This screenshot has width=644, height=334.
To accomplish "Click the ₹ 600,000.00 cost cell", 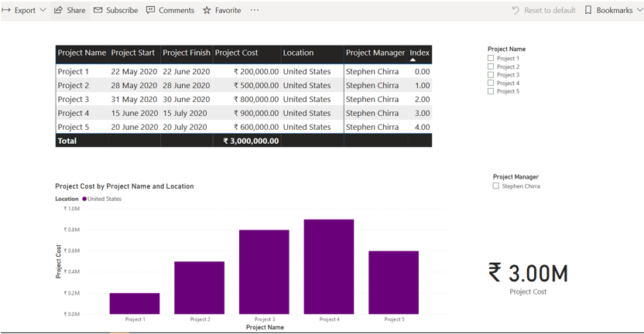I will pos(256,128).
